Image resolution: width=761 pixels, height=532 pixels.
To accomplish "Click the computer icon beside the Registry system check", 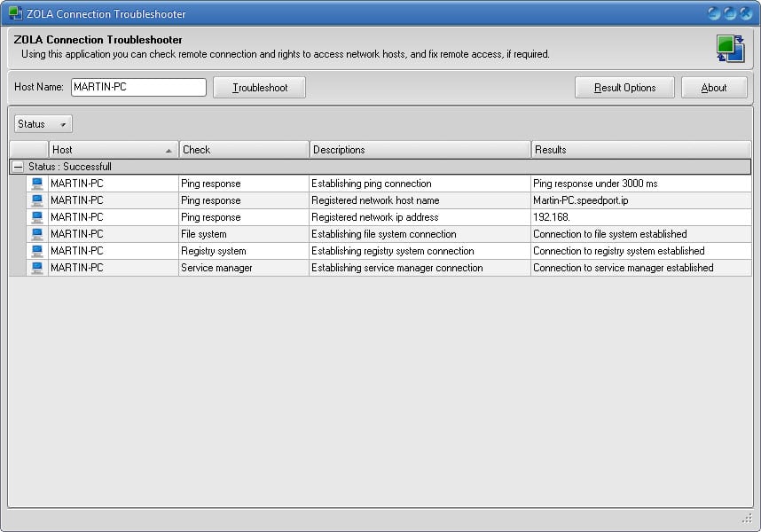I will pos(36,251).
